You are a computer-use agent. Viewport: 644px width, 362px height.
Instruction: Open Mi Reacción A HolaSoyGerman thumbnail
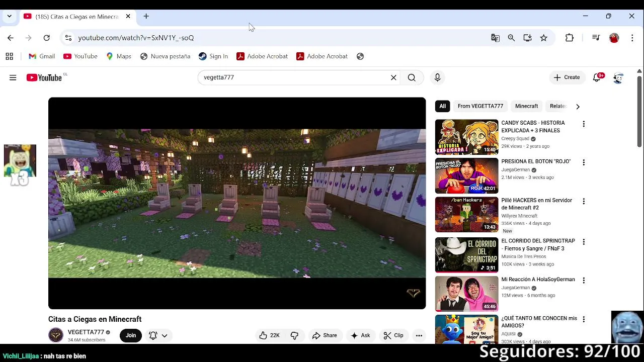coord(466,294)
